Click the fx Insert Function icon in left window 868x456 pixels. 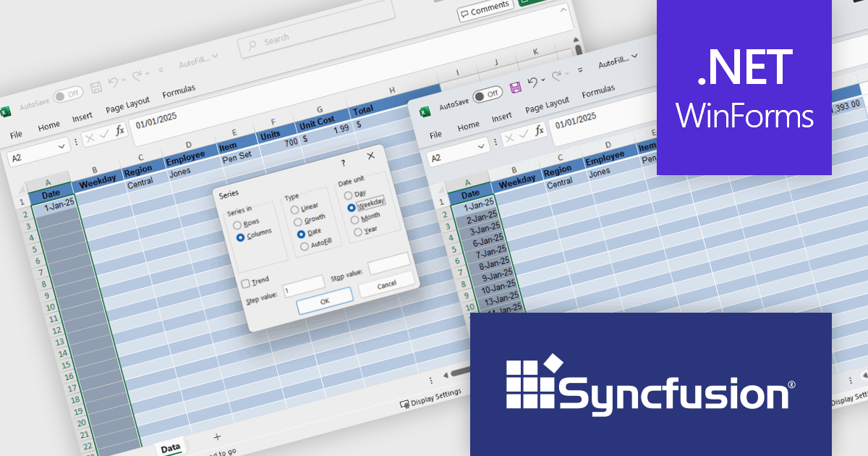point(120,130)
